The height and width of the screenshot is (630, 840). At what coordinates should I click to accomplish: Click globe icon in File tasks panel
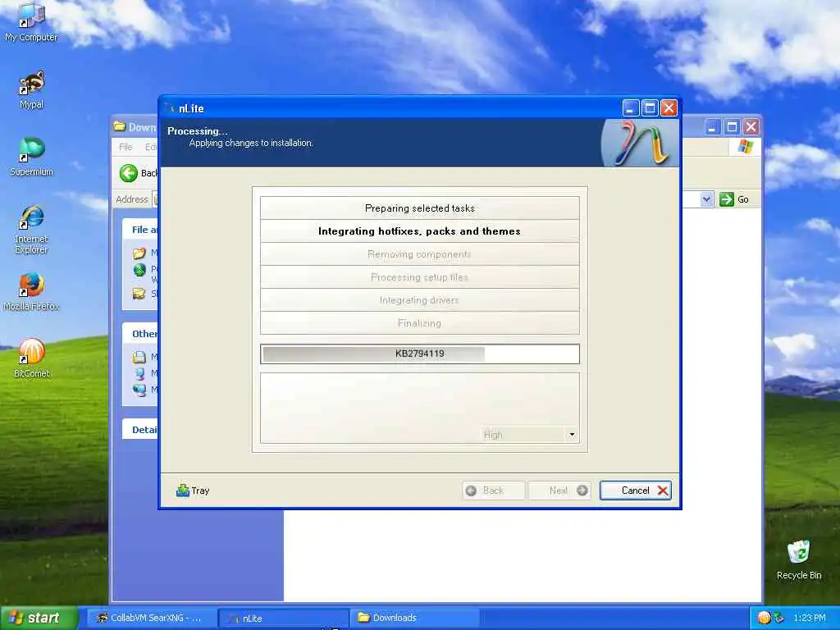point(139,270)
